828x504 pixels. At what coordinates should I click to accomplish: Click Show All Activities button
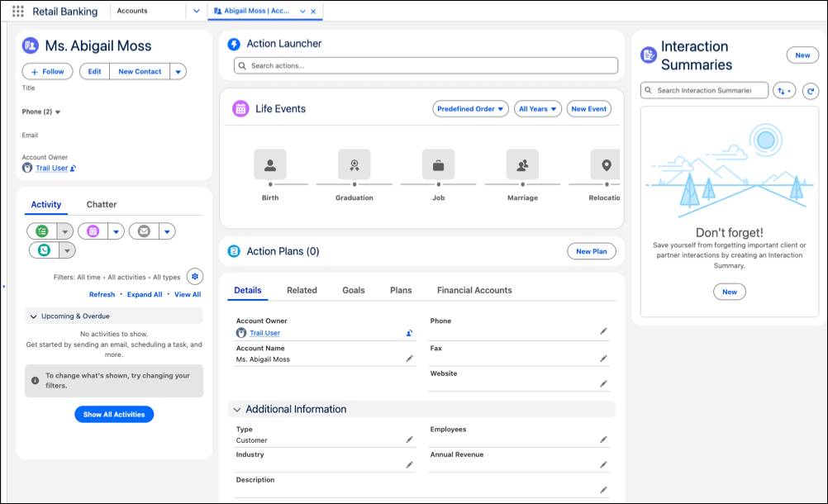point(114,414)
